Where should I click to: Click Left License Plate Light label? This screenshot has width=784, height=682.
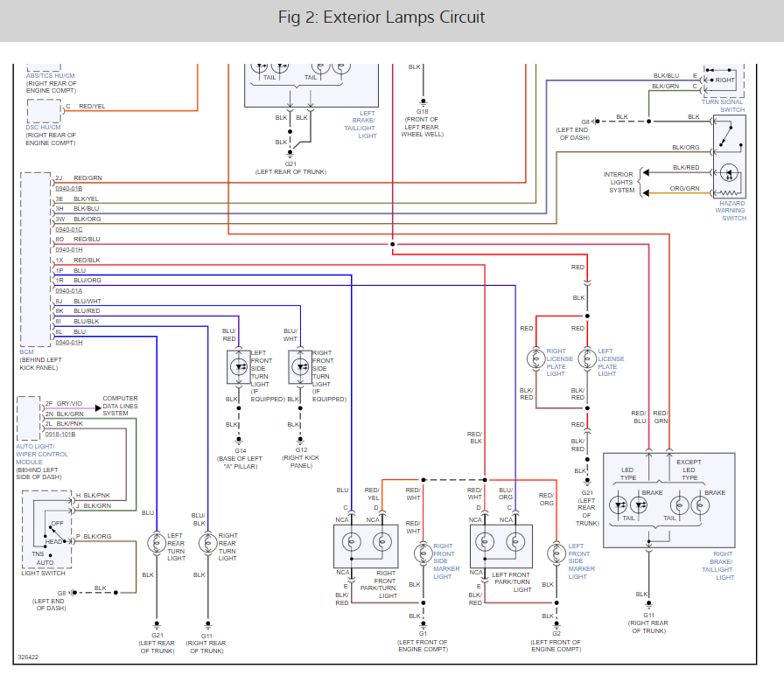click(611, 362)
